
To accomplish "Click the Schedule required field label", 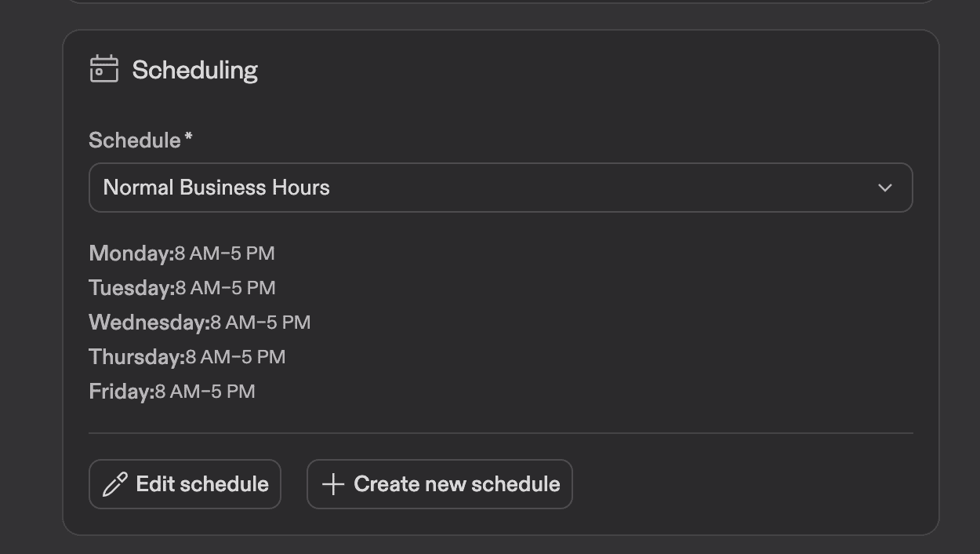I will [139, 139].
